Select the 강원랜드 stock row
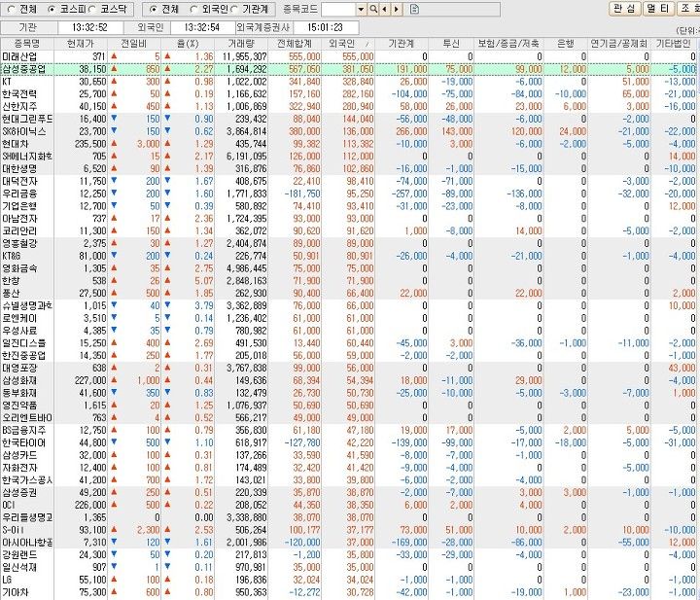The width and height of the screenshot is (700, 600). [348, 555]
